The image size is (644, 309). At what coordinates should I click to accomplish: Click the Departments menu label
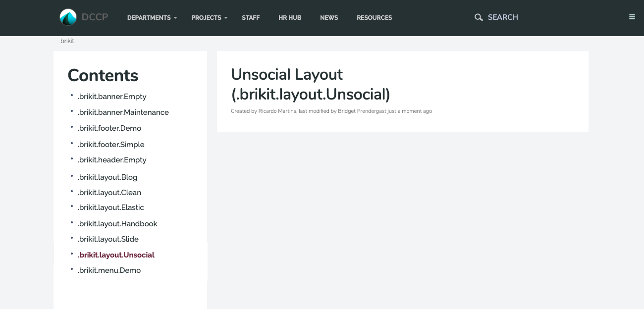tap(149, 17)
